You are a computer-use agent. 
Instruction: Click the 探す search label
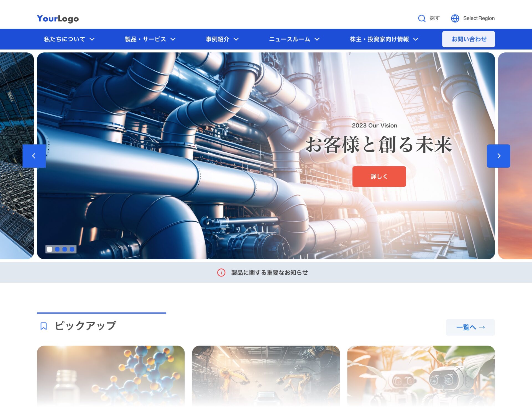click(434, 18)
